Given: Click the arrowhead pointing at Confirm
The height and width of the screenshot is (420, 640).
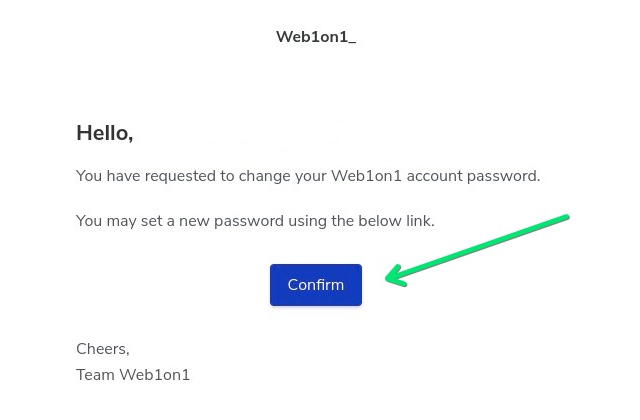Looking at the screenshot, I should [x=397, y=276].
